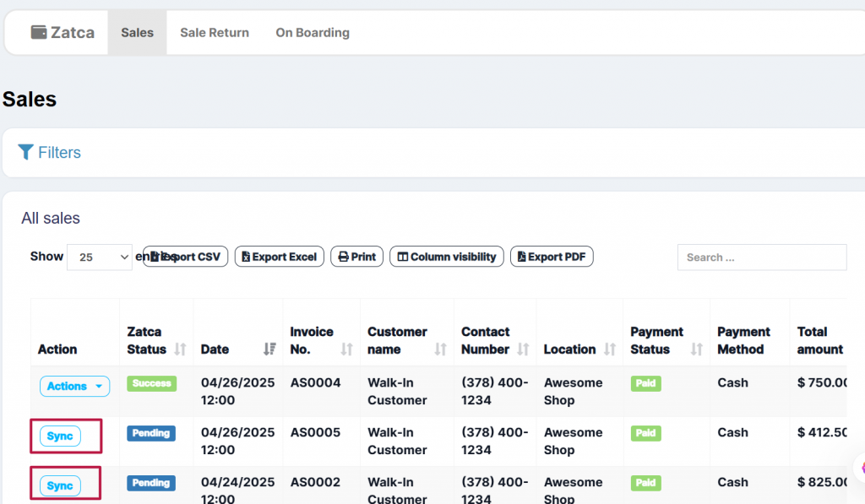Screen dimensions: 865x504
Task: Click the Zatca wallet icon in the header
Action: pyautogui.click(x=41, y=32)
